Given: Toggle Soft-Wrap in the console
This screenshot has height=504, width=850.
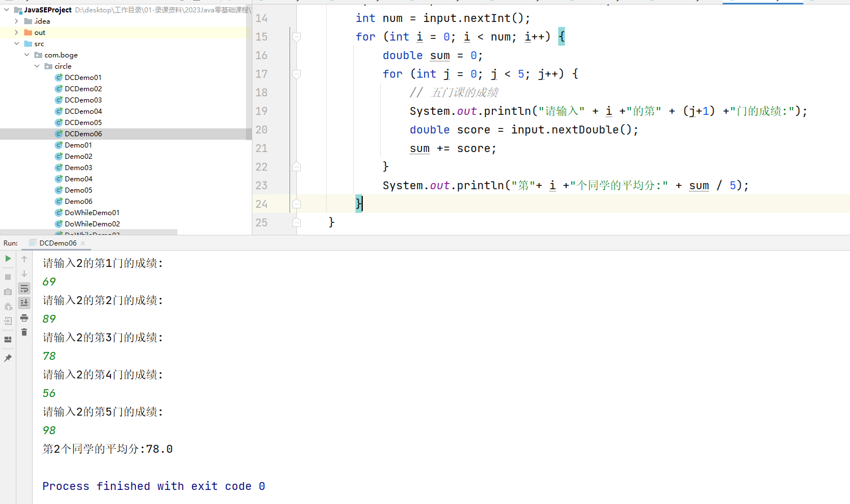Looking at the screenshot, I should tap(24, 288).
